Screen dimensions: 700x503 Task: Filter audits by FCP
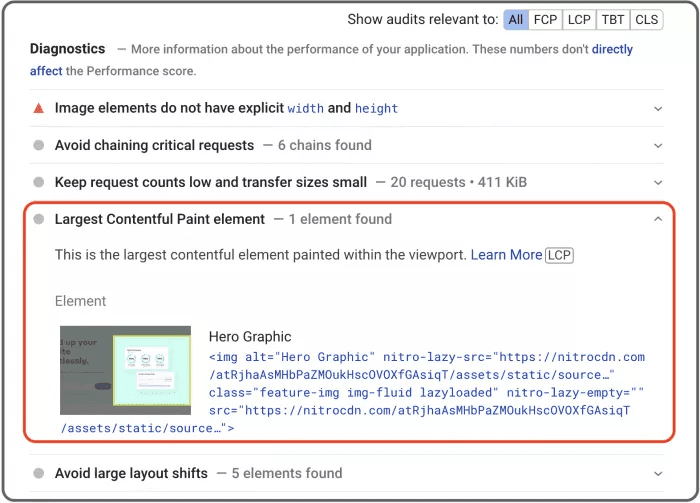tap(545, 20)
